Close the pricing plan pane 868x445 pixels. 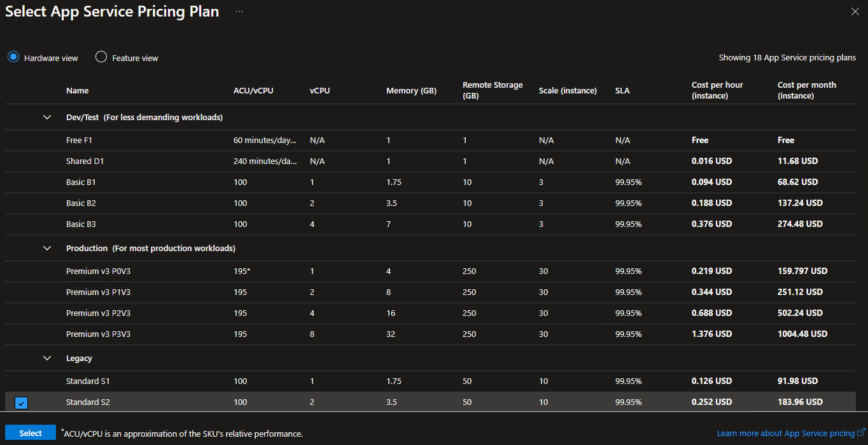pyautogui.click(x=855, y=11)
